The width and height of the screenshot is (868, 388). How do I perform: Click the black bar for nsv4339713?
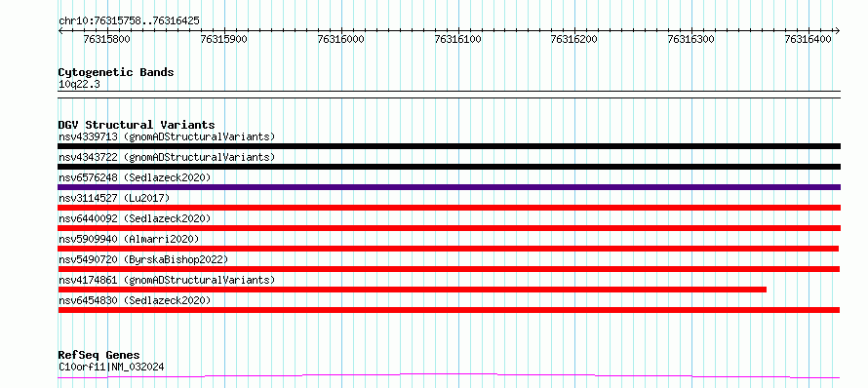coord(449,146)
